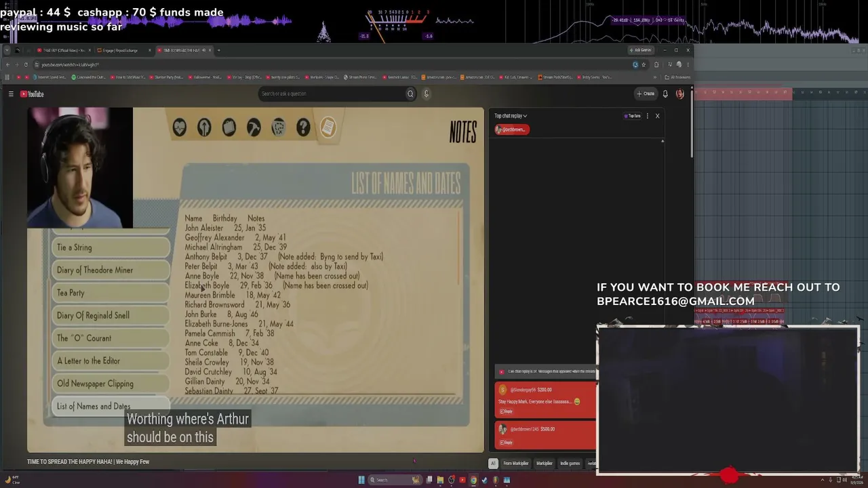868x488 pixels.
Task: Click the YouTube search magnifier button
Action: [x=410, y=94]
